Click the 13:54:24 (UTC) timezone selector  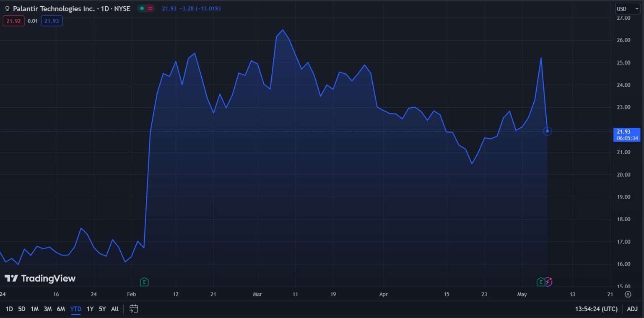[x=596, y=309]
